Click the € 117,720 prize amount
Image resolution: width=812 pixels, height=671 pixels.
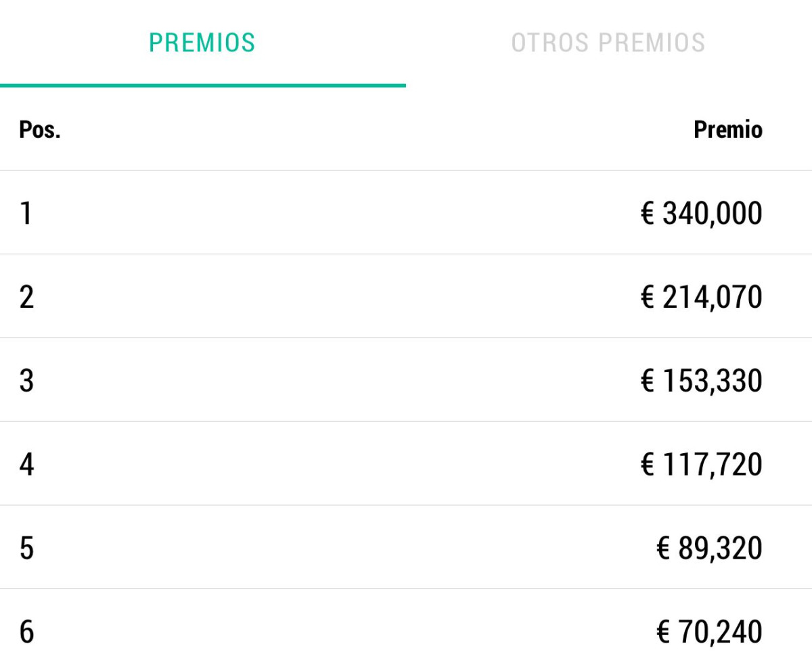(701, 465)
